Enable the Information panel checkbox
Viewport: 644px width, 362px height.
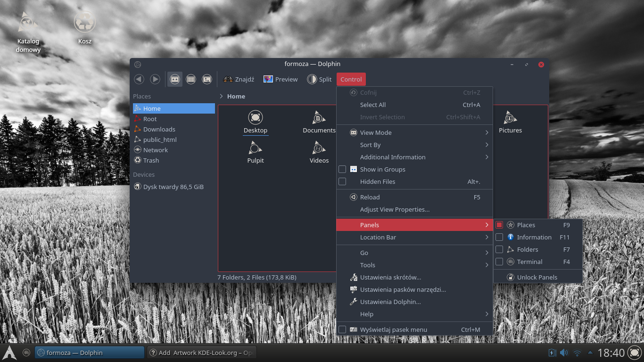pyautogui.click(x=499, y=237)
